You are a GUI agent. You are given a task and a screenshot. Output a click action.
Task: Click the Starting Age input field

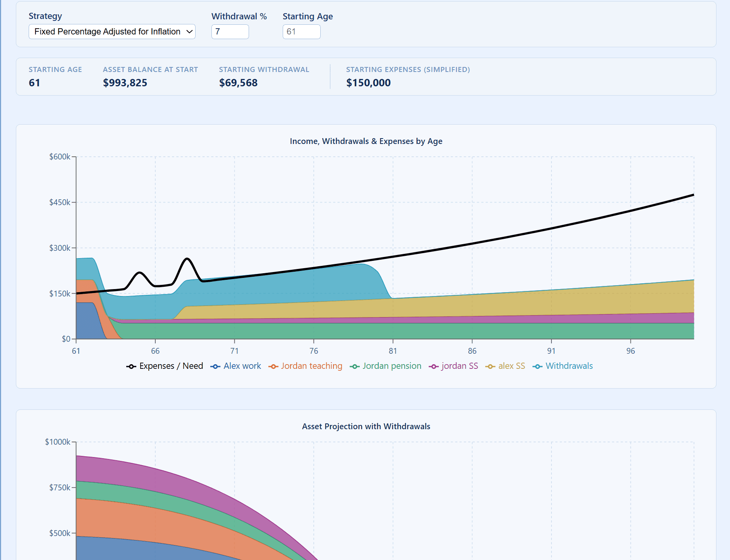click(x=301, y=32)
